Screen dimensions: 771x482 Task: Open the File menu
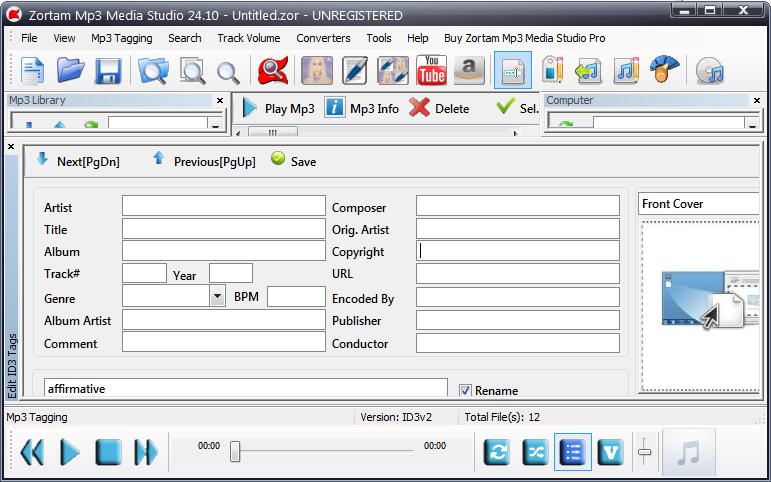pyautogui.click(x=29, y=38)
